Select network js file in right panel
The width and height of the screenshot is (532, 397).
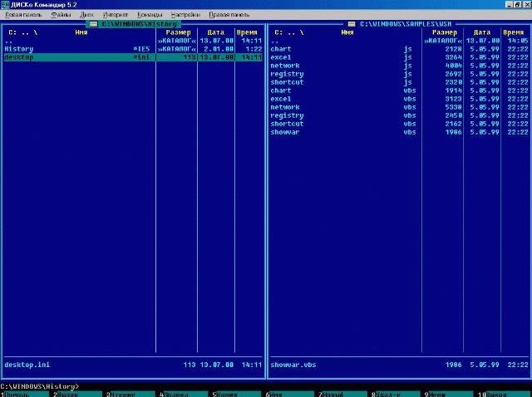pyautogui.click(x=400, y=66)
